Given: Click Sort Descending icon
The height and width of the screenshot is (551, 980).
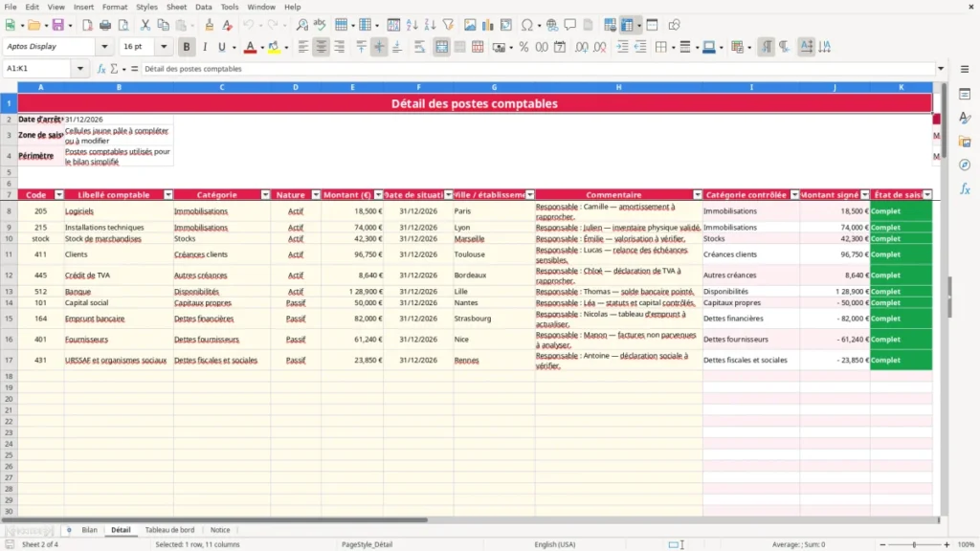Looking at the screenshot, I should coord(430,25).
